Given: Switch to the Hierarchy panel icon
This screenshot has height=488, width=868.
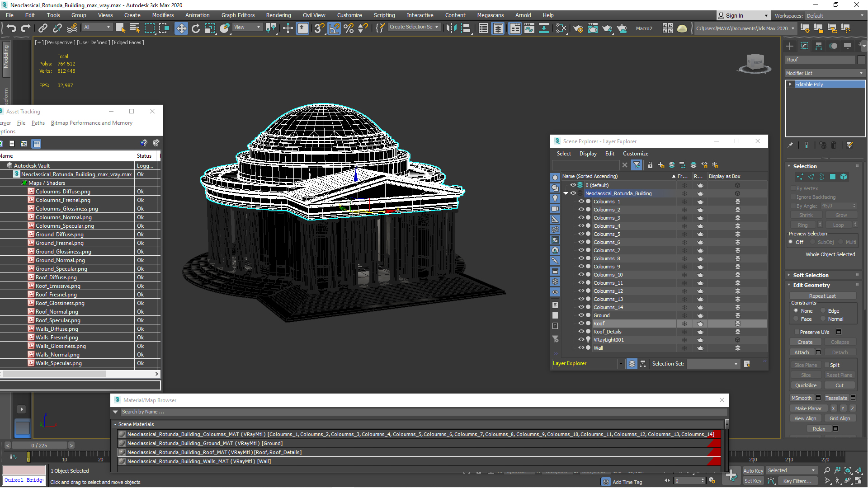Looking at the screenshot, I should coord(819,46).
